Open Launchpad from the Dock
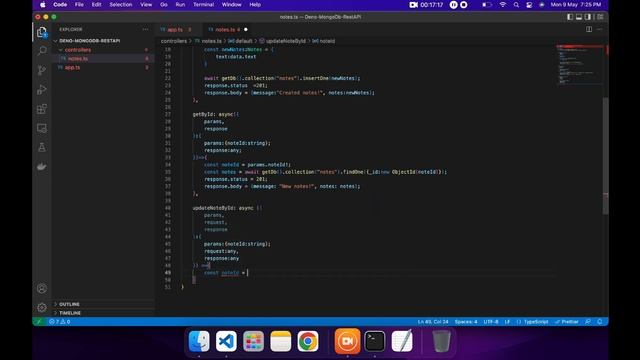640x360 pixels. click(x=253, y=341)
